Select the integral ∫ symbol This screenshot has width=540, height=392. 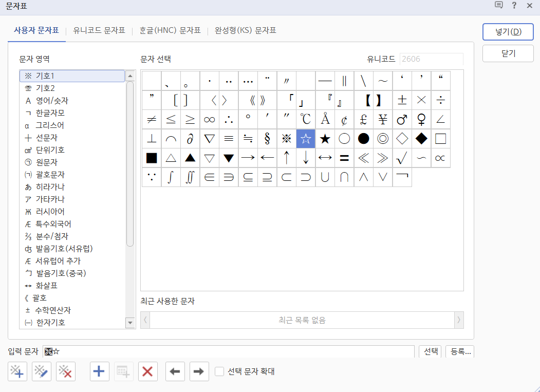171,177
